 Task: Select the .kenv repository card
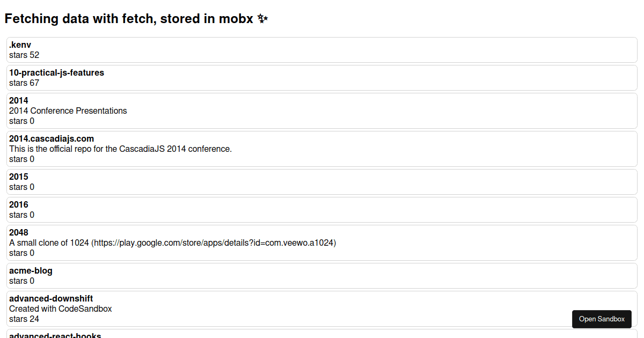[322, 49]
